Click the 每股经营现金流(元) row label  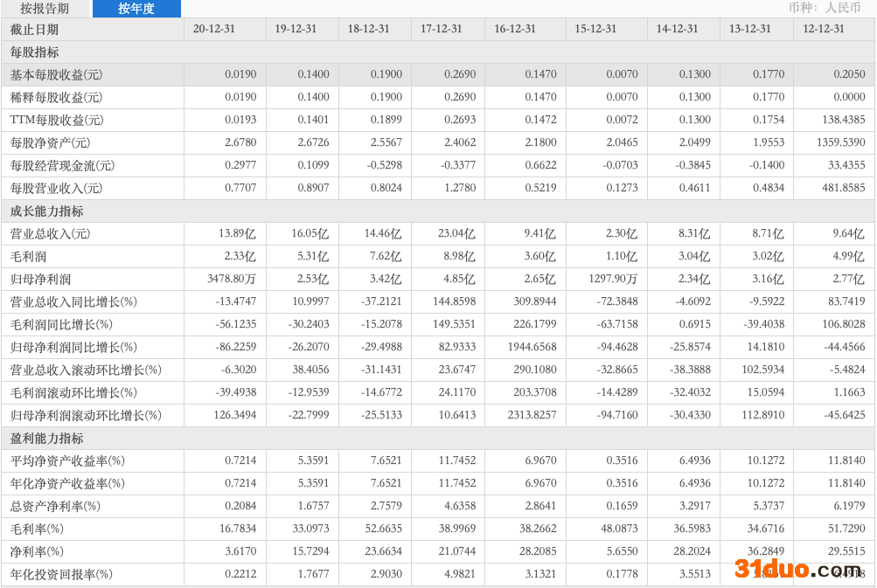(x=62, y=165)
